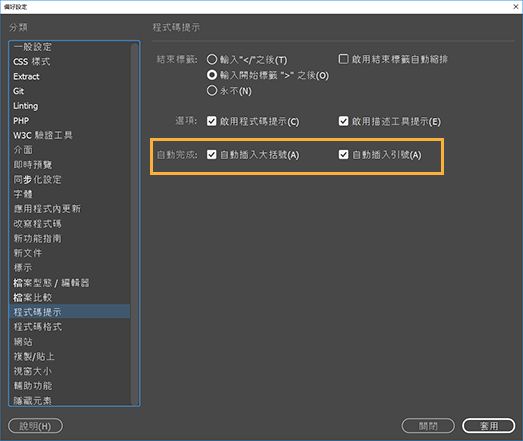Image resolution: width=523 pixels, height=441 pixels.
Task: Enable 啟用結束標籤自動縮排 checkbox
Action: pyautogui.click(x=343, y=59)
